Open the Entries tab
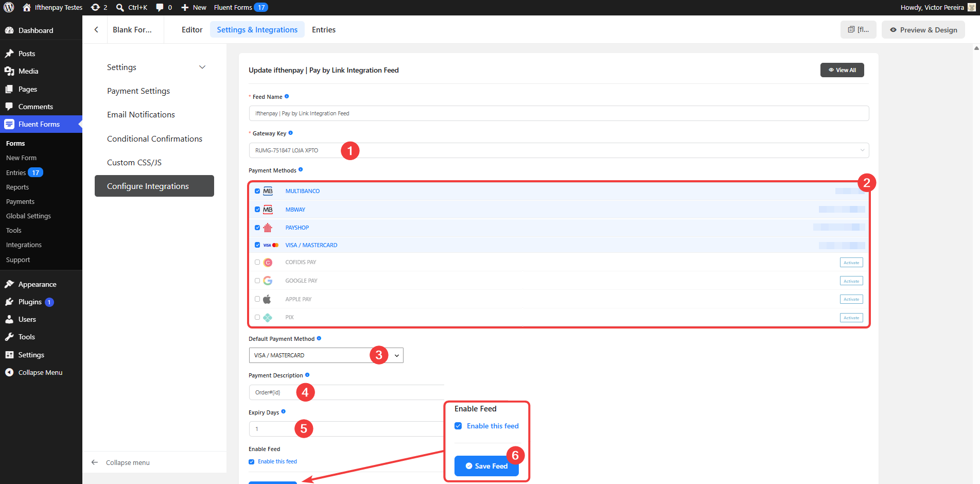This screenshot has width=980, height=484. click(324, 30)
